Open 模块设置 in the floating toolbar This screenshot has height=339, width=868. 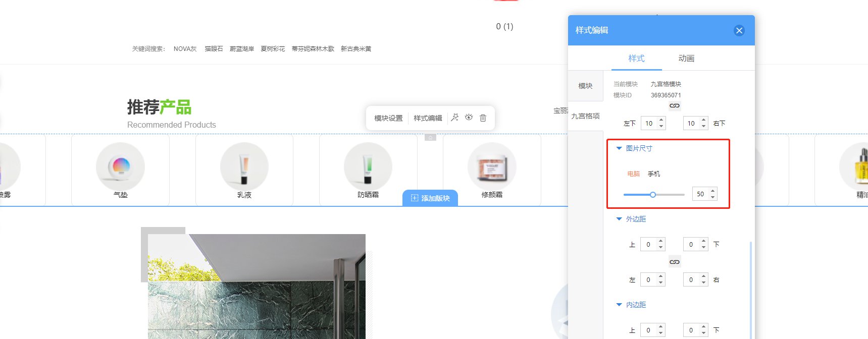pos(388,118)
